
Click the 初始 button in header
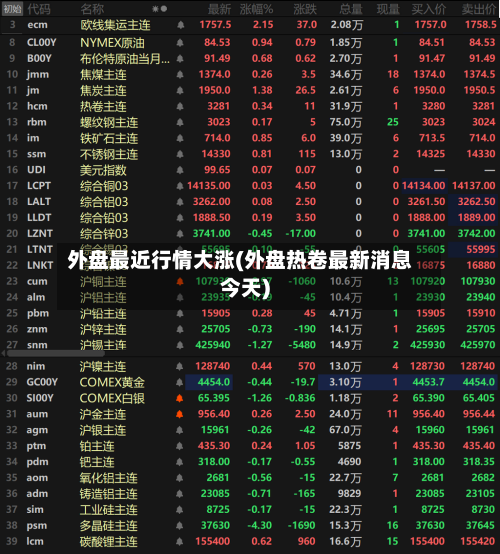pyautogui.click(x=12, y=9)
